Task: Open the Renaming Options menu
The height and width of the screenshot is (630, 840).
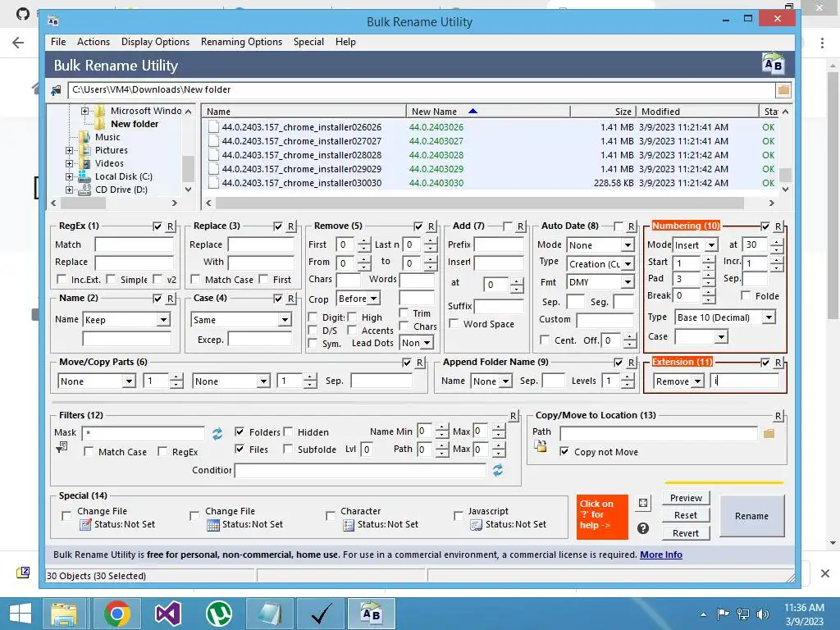Action: click(242, 42)
